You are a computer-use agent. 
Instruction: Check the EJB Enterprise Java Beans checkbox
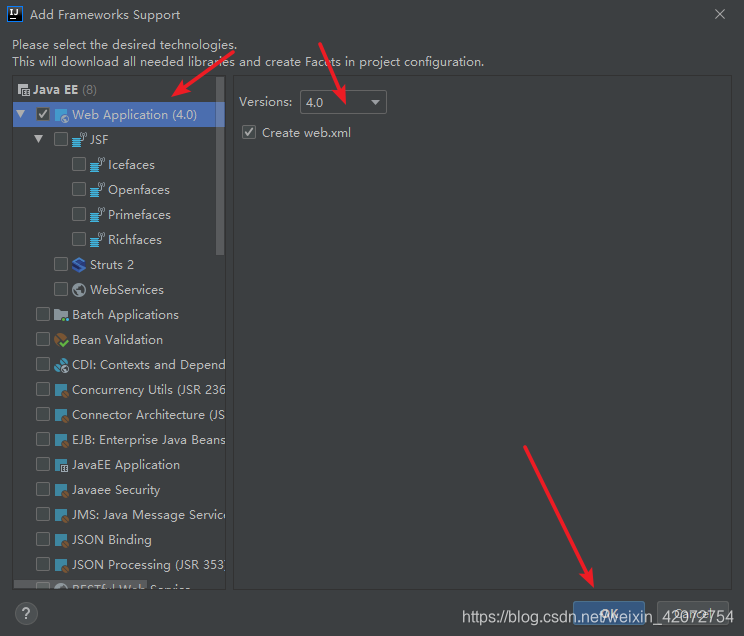(x=43, y=439)
